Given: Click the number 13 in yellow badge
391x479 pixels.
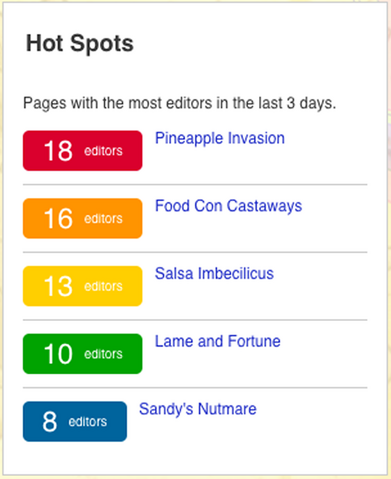Looking at the screenshot, I should click(x=58, y=286).
